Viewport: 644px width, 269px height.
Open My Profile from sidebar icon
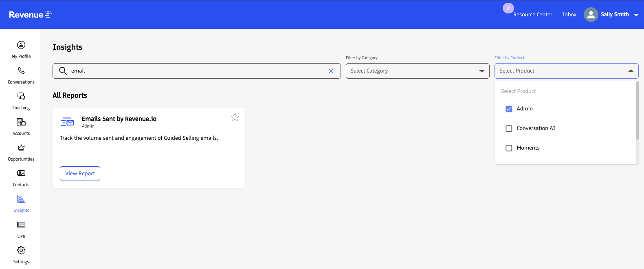tap(21, 45)
